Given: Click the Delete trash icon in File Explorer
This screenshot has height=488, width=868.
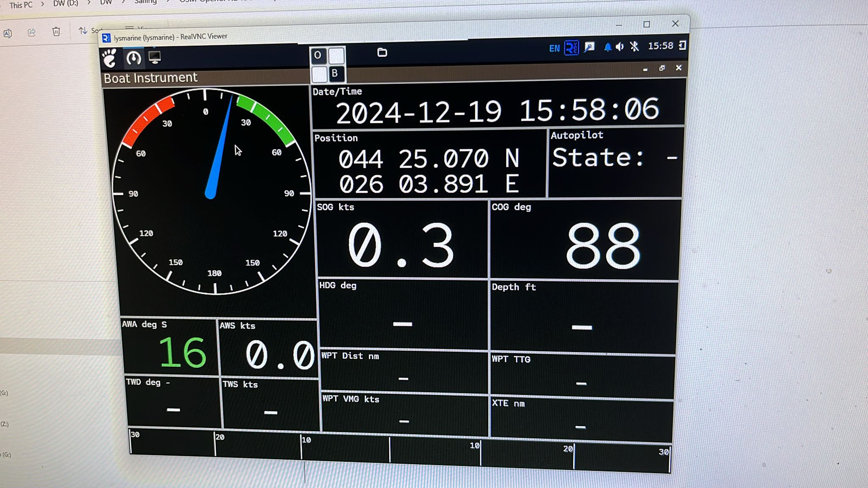Looking at the screenshot, I should coord(56,31).
